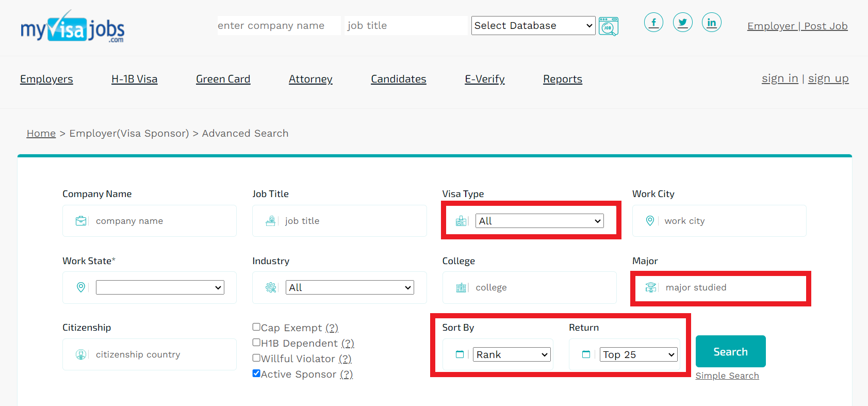
Task: Open the Return Top 25 dropdown
Action: (x=638, y=354)
